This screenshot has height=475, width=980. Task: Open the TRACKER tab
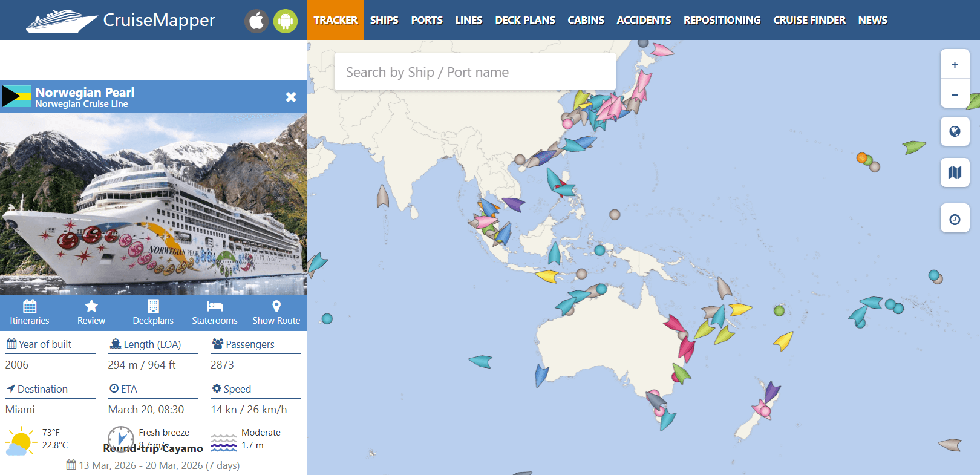coord(336,20)
